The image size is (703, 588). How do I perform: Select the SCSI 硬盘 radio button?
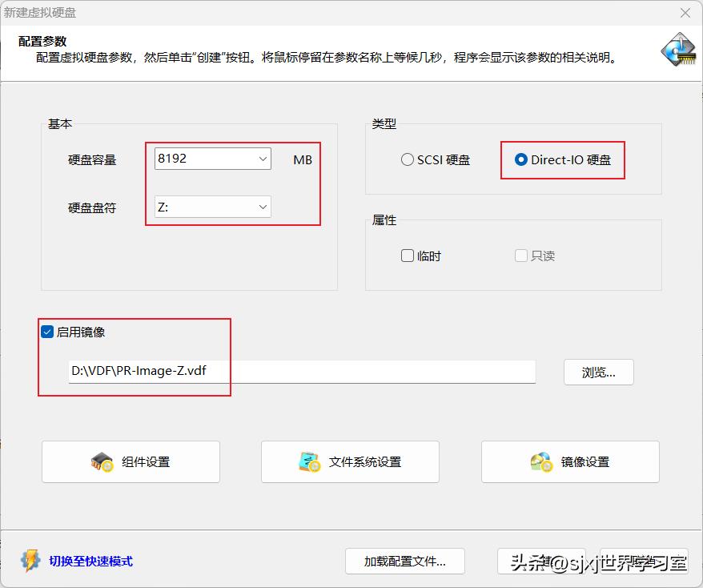(408, 159)
